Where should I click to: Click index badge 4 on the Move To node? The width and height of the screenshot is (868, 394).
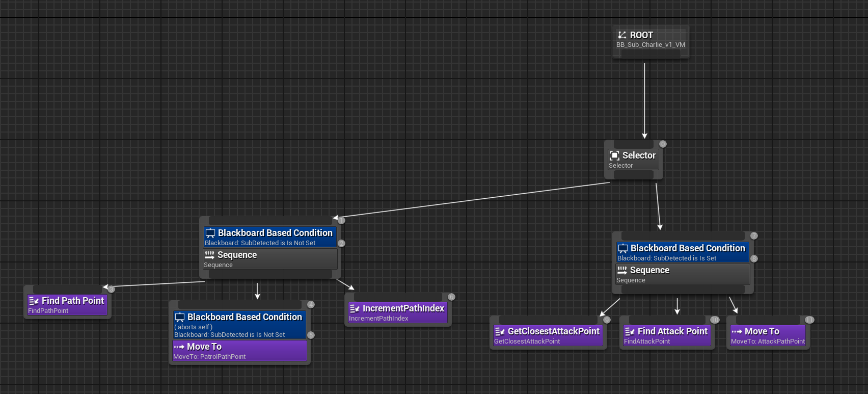(311, 304)
